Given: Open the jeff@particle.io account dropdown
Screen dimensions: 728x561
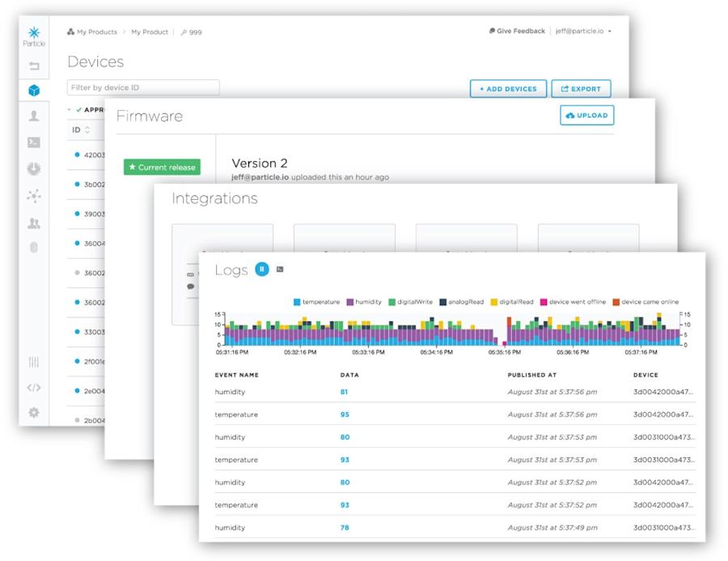Looking at the screenshot, I should coord(583,31).
